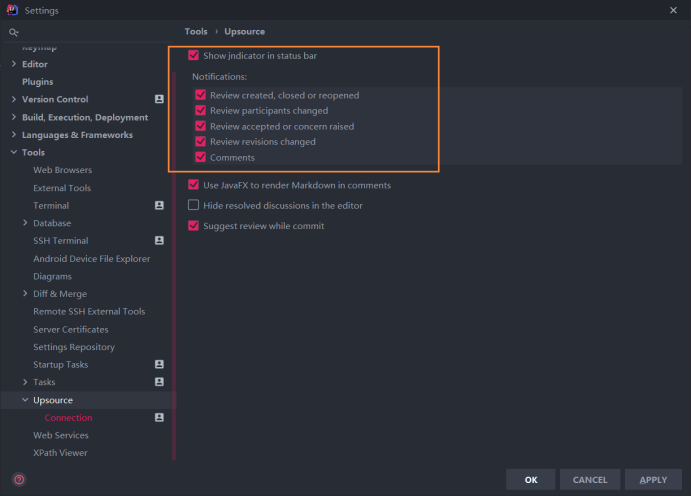Click project-level icon next to Connection
The image size is (691, 496).
point(159,418)
